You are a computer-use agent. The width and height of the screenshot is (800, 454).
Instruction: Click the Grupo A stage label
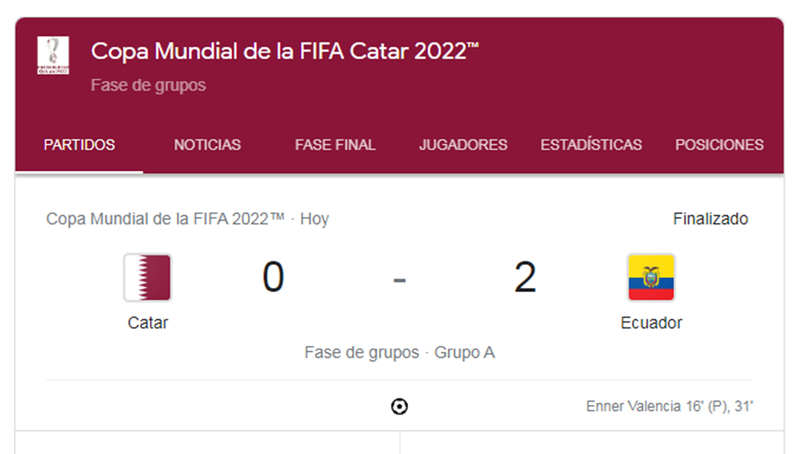[464, 353]
